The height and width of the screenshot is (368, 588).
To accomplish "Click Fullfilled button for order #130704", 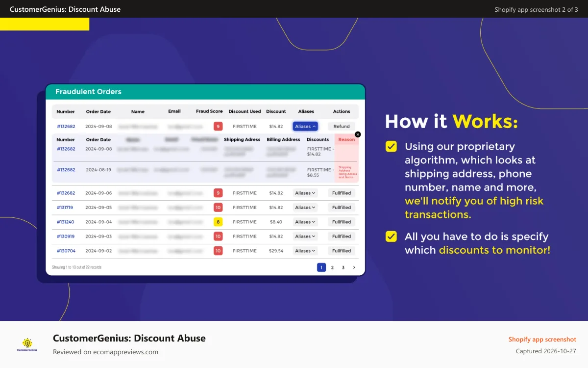I will tap(342, 251).
